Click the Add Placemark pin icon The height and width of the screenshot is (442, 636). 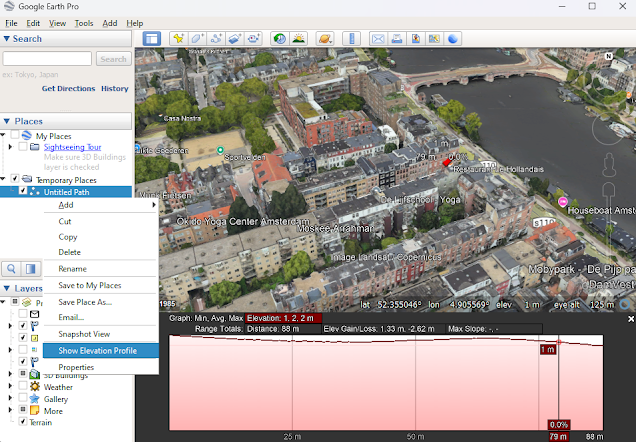pos(179,39)
